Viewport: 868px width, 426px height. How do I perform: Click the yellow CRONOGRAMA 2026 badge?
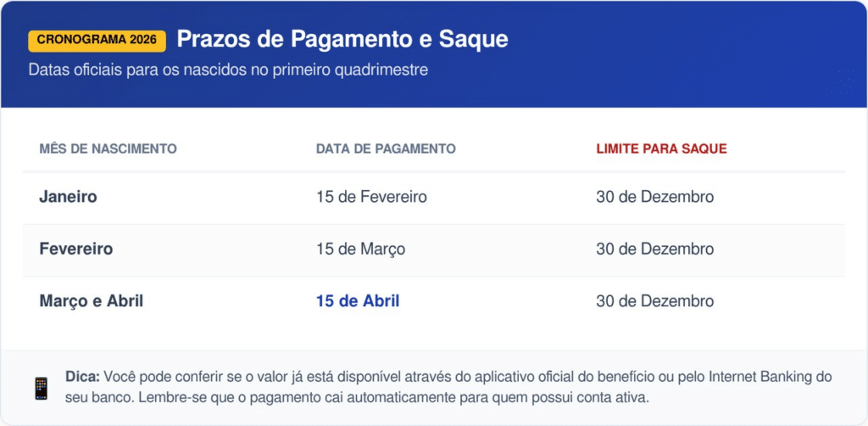97,40
